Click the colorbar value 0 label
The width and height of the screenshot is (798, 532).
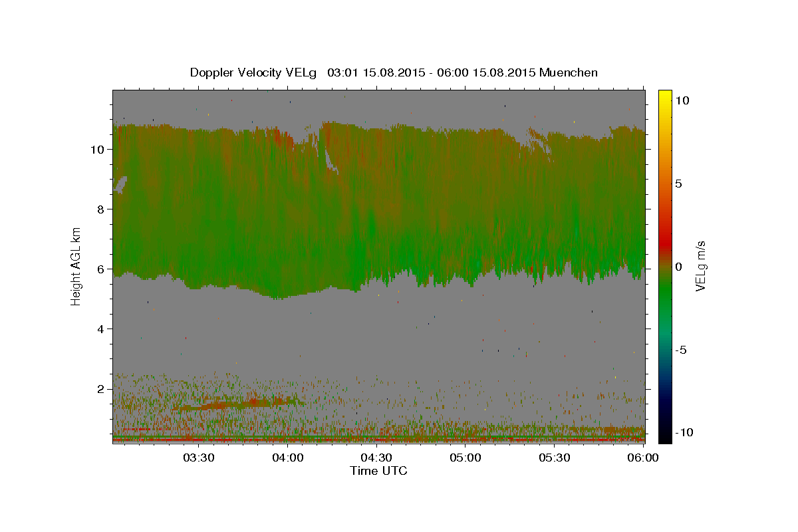(680, 266)
